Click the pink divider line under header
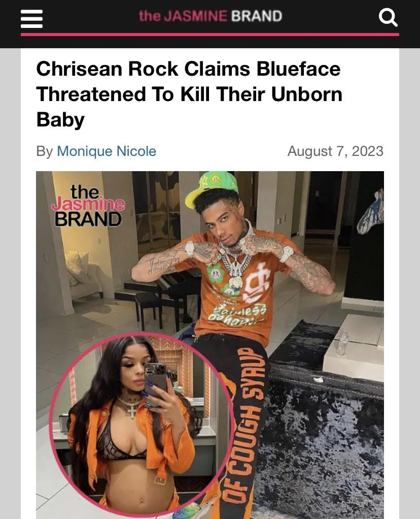420x519 pixels. pos(210,35)
